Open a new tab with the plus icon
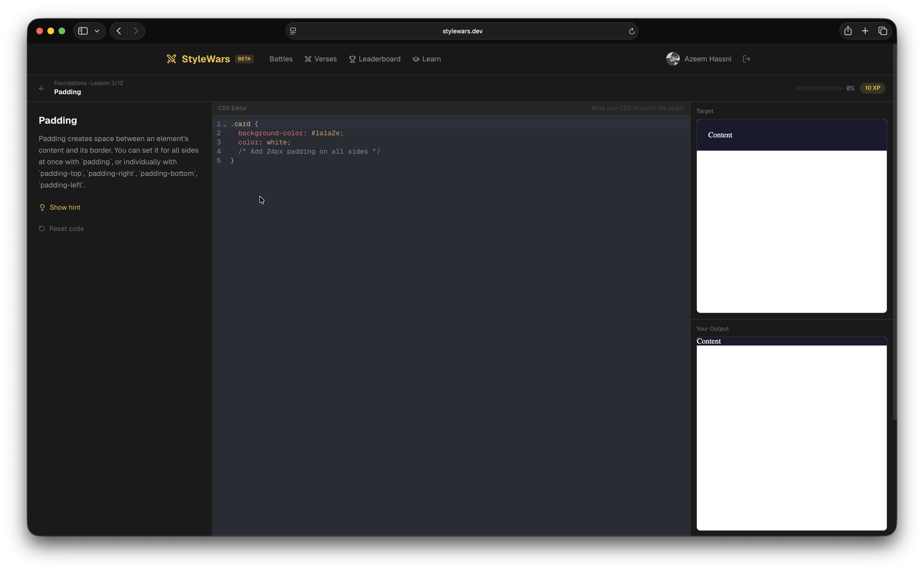 click(865, 31)
